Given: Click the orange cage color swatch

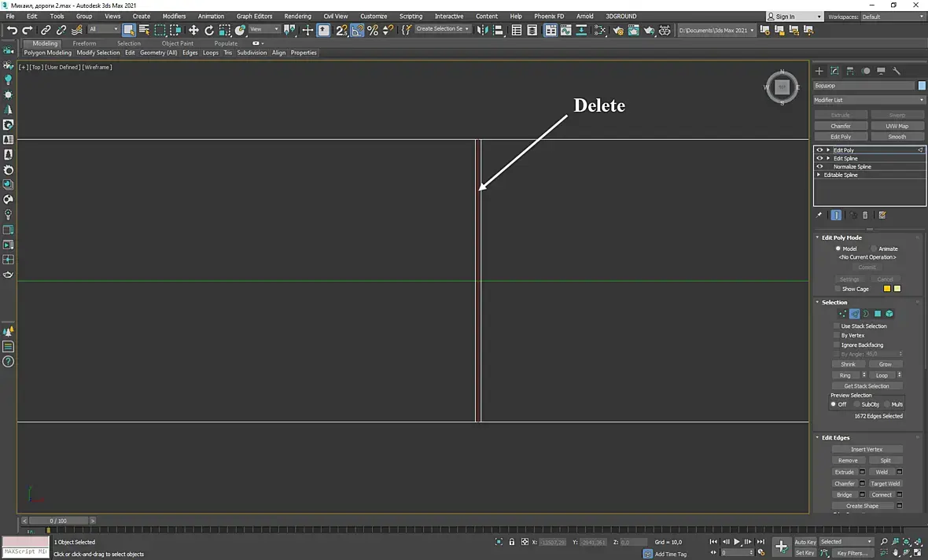Looking at the screenshot, I should 886,289.
